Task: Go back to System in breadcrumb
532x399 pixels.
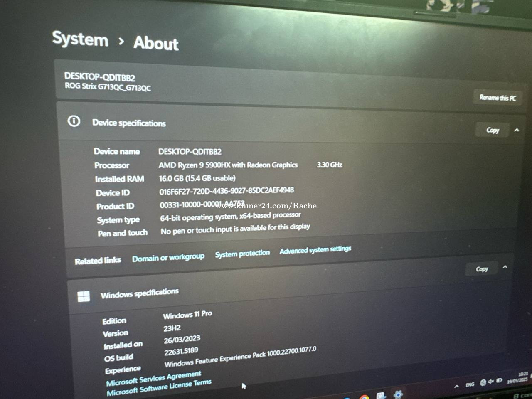Action: 80,39
